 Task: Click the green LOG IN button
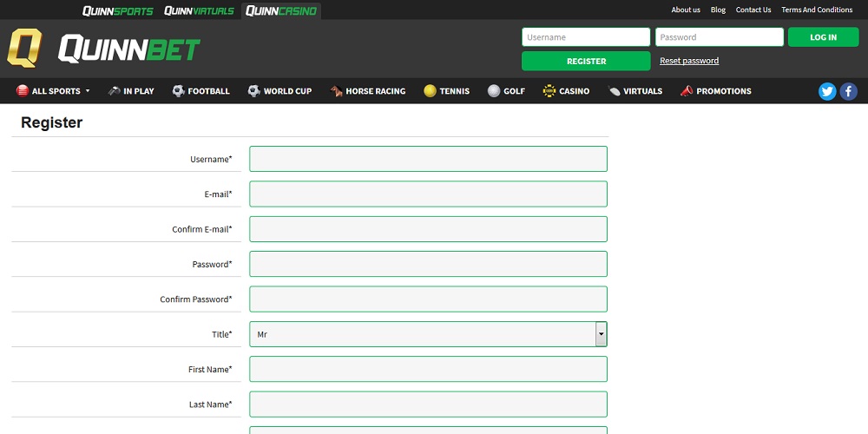[823, 37]
